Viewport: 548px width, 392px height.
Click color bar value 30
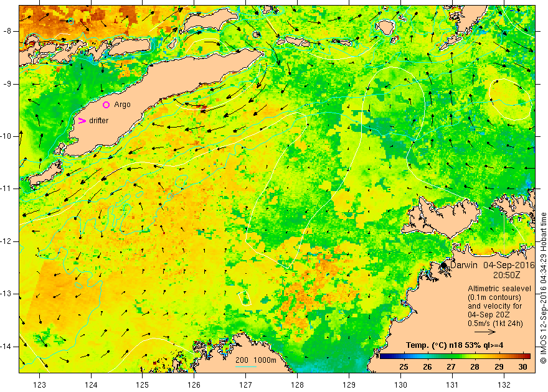(523, 366)
